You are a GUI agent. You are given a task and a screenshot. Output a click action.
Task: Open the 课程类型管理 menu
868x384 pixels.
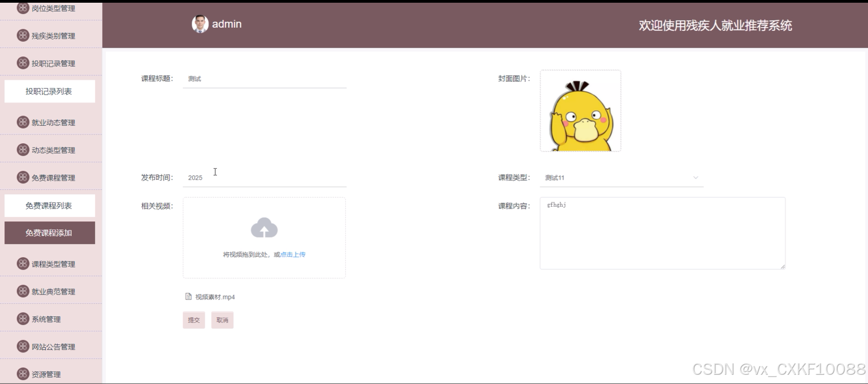[51, 263]
